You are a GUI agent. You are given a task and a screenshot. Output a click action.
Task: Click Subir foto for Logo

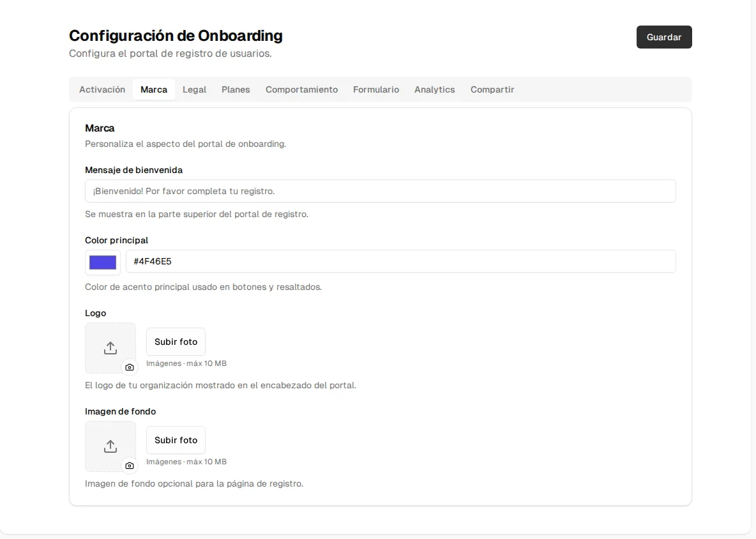coord(176,342)
